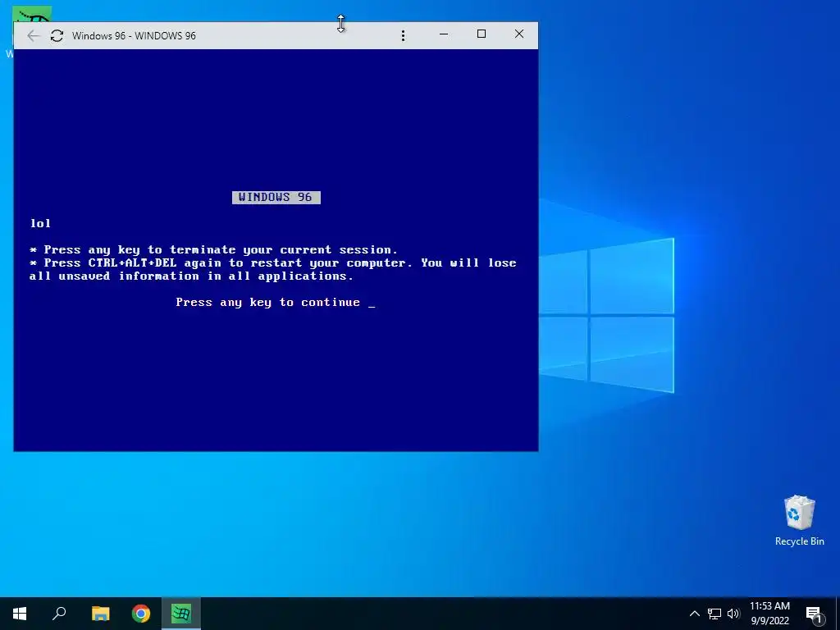Click 'all unsaved information in all applications' line
This screenshot has height=630, width=840.
pos(191,276)
